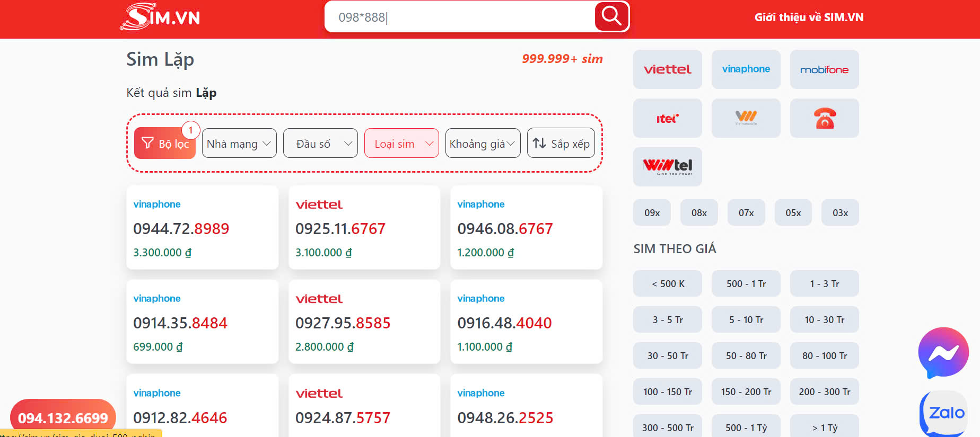980x437 pixels.
Task: Open the Sắp xếp sort control
Action: tap(561, 143)
